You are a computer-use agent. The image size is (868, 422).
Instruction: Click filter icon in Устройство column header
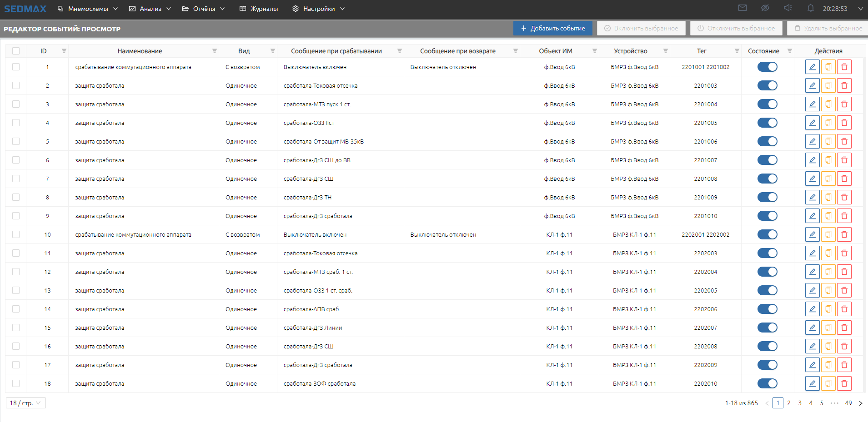[665, 51]
